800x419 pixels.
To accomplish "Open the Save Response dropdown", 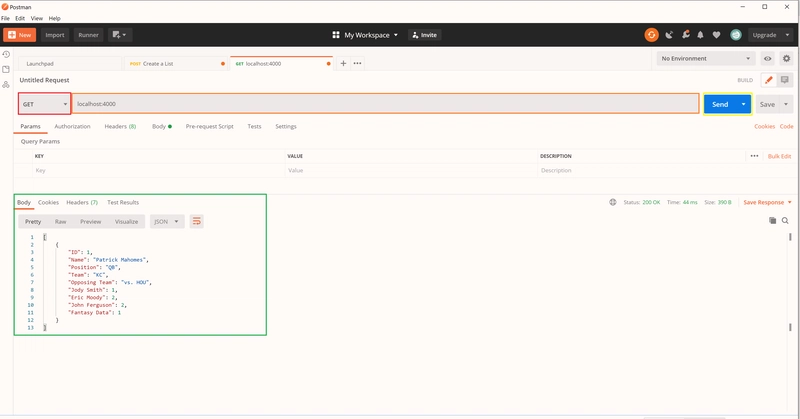I will (767, 202).
